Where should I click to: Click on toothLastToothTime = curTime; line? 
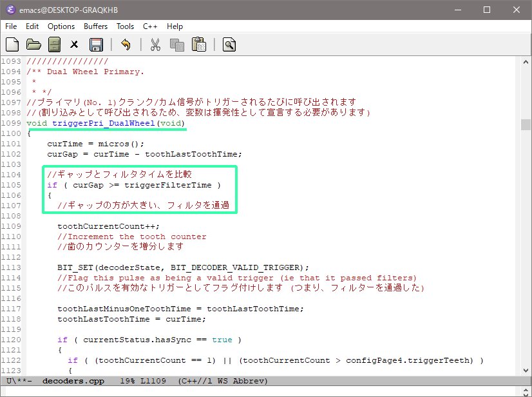(x=131, y=319)
